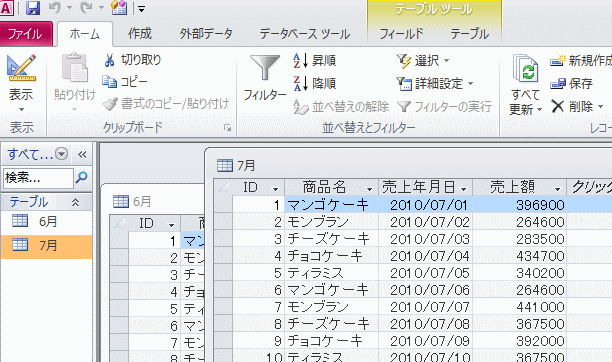The image size is (612, 362).
Task: Open the ファイル tab
Action: [x=25, y=34]
